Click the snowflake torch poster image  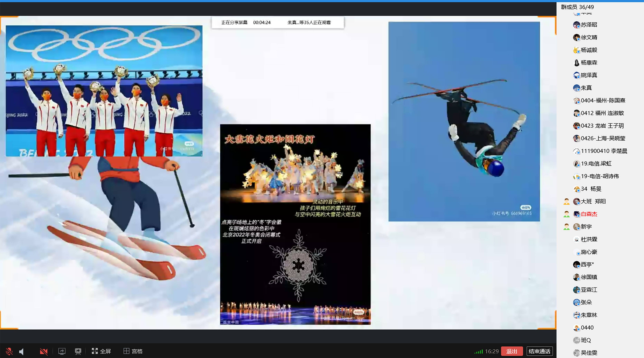(x=295, y=224)
